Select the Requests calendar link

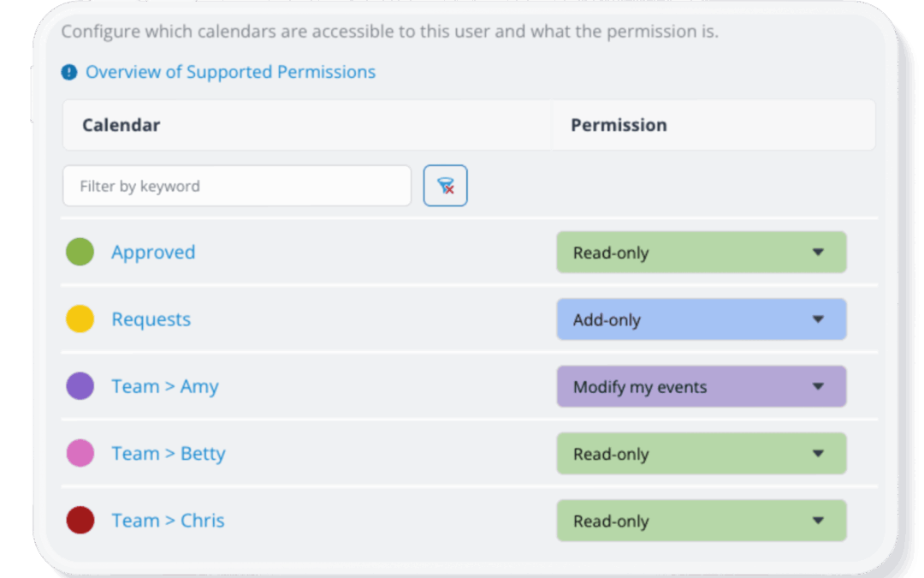point(151,319)
